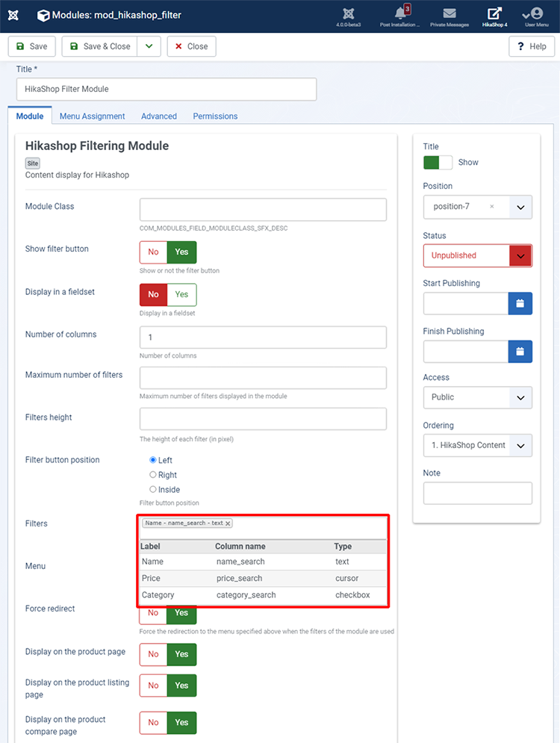Expand the Save & Close options arrow
The width and height of the screenshot is (560, 743).
[149, 46]
